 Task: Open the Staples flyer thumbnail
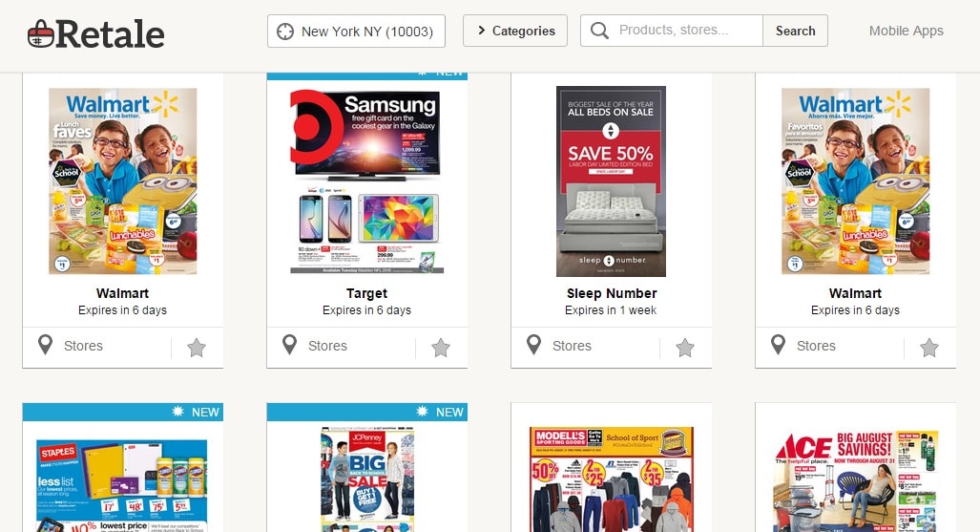tap(122, 486)
